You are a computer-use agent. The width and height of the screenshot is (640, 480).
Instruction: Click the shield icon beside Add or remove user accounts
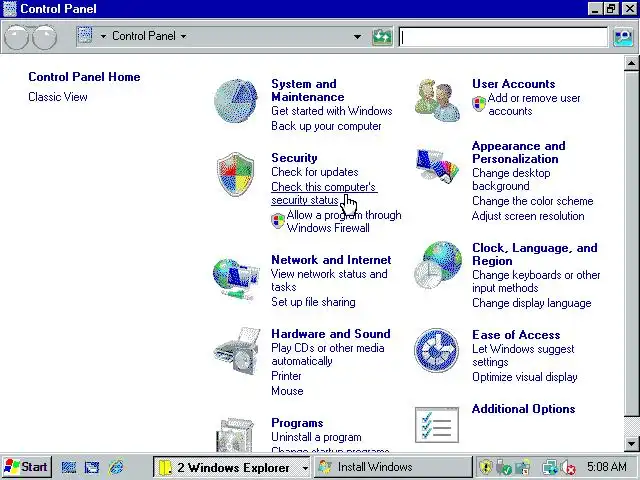(x=479, y=104)
